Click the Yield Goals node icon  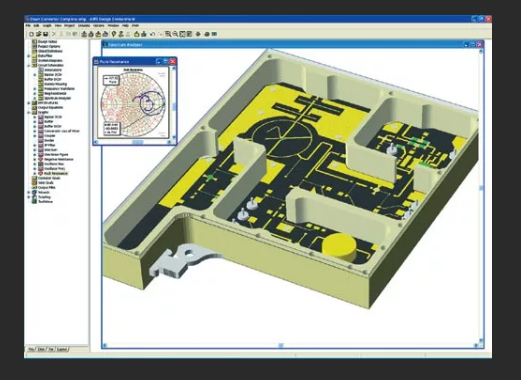pos(34,183)
